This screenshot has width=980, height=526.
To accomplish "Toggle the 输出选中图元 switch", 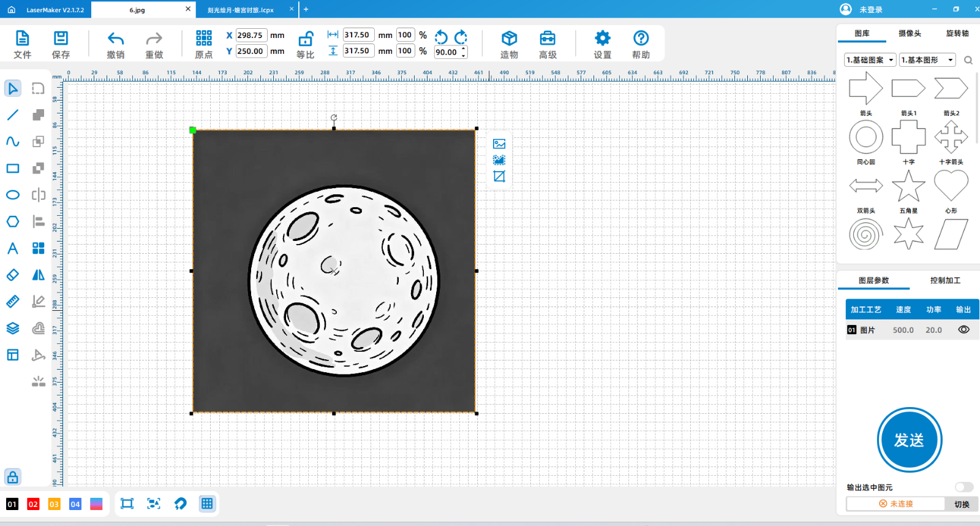I will [x=963, y=487].
